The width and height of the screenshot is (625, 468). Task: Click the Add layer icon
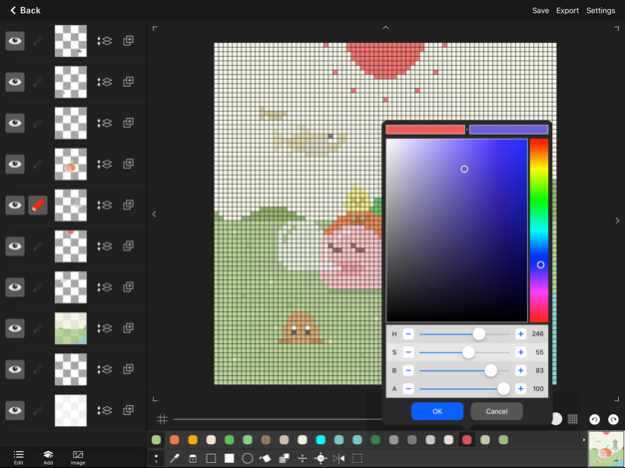(47, 457)
